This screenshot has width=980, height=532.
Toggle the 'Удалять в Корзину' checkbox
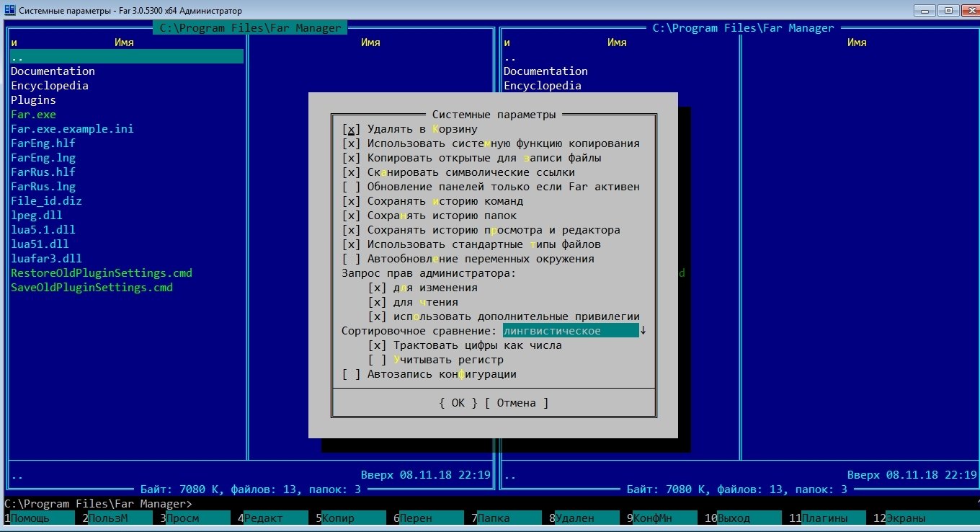pos(351,129)
